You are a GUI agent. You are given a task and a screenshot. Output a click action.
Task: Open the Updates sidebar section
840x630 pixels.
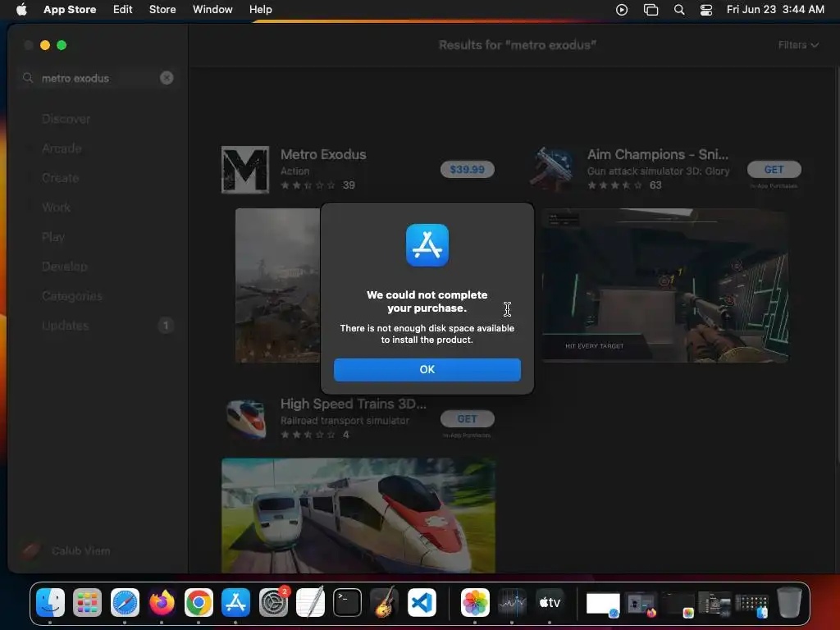pyautogui.click(x=65, y=325)
